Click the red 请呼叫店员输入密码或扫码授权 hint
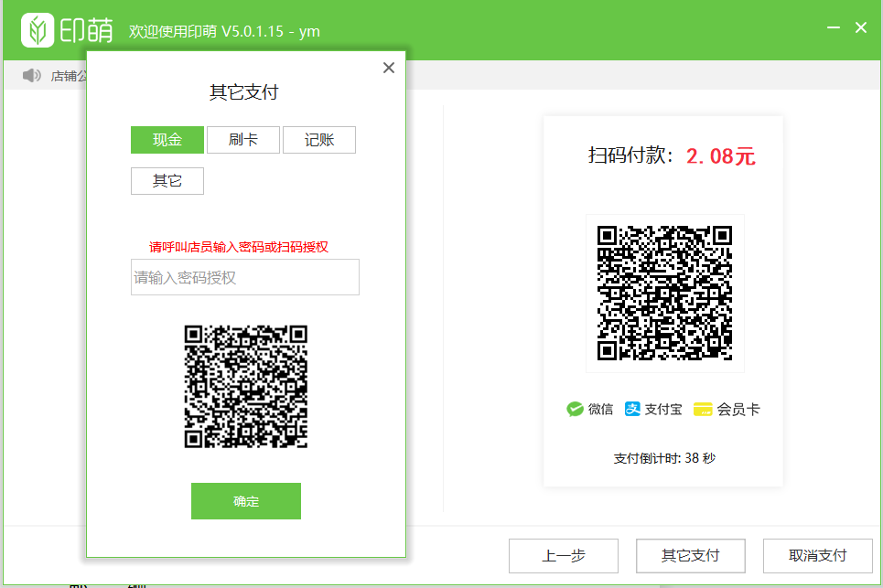883x588 pixels. (238, 247)
